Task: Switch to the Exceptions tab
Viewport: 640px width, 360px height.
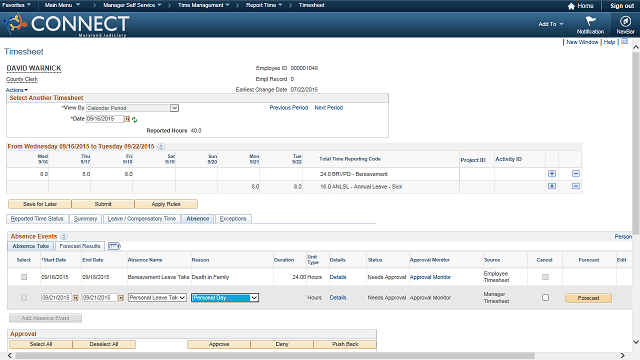Action: (x=233, y=219)
